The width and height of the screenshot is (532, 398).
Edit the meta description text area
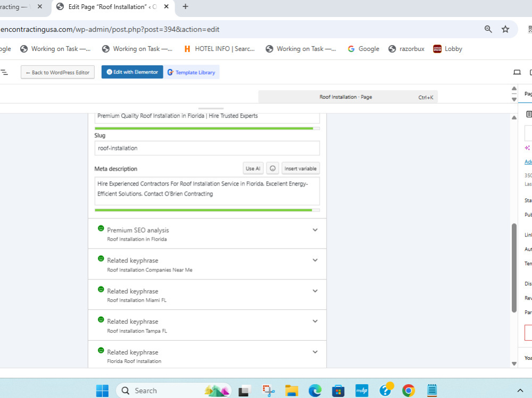pos(207,191)
